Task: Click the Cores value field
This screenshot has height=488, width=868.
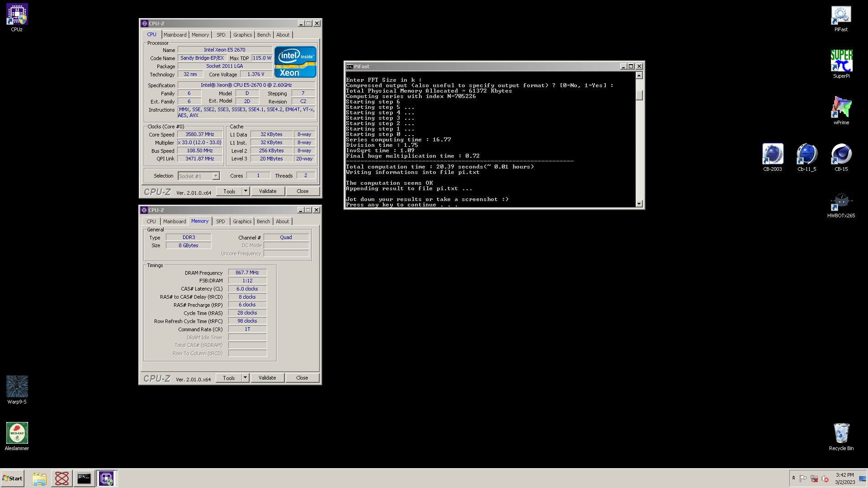Action: click(x=258, y=175)
